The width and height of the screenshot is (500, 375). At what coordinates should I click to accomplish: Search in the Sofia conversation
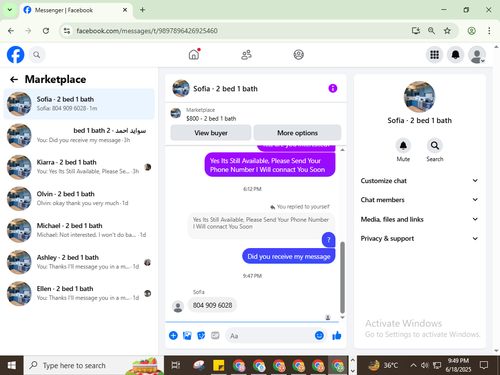tap(435, 146)
